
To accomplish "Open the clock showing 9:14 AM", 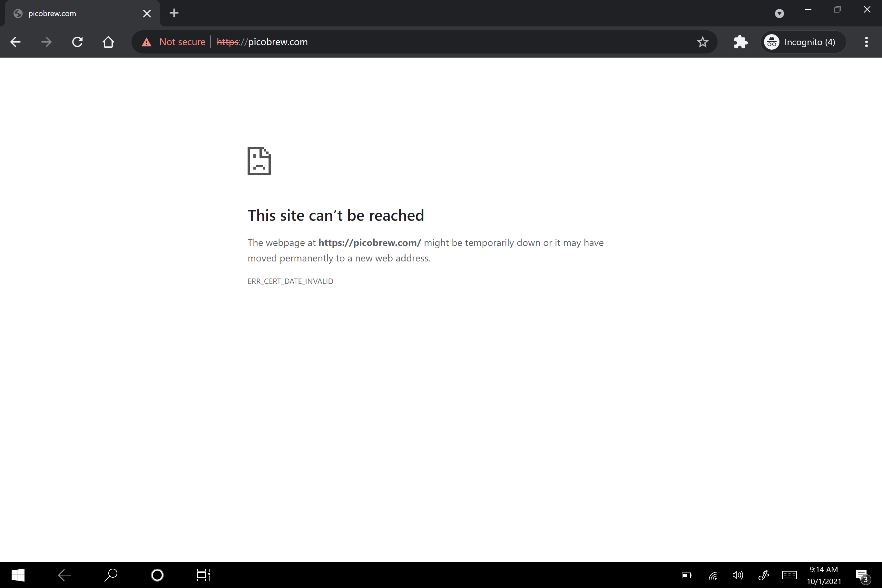I will point(824,575).
